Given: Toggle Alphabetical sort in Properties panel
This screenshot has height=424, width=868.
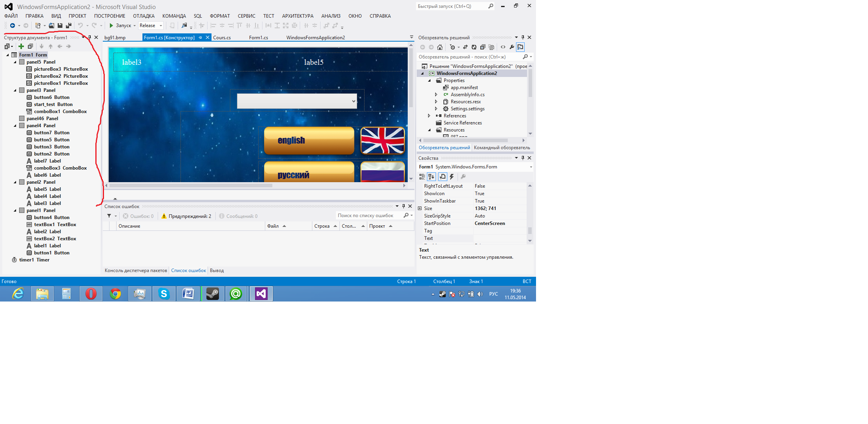Looking at the screenshot, I should (x=431, y=177).
